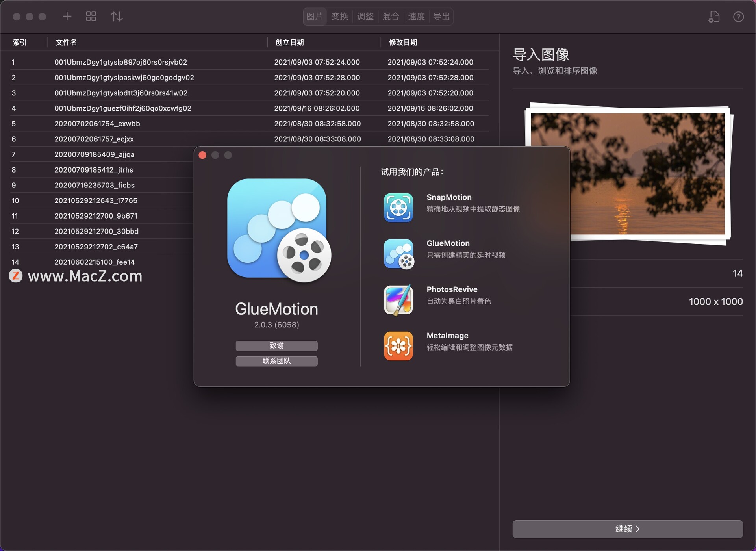Click modified date 2021/08/30 08:33:08.000
This screenshot has width=756, height=551.
click(x=431, y=139)
